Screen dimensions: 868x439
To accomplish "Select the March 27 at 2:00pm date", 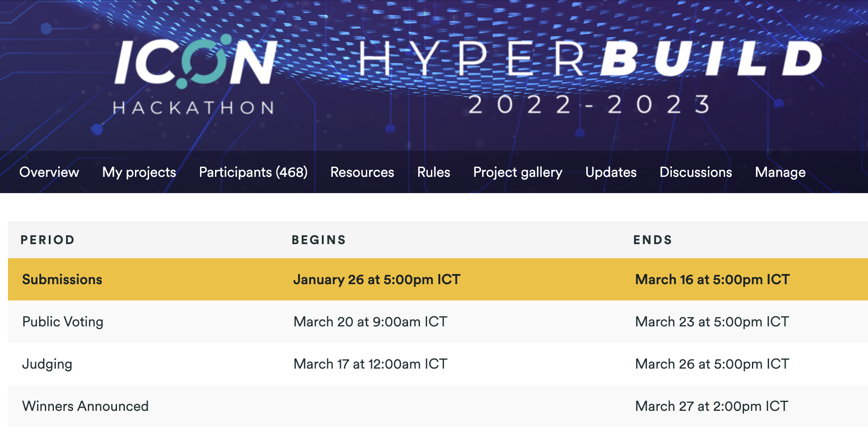I will (711, 406).
